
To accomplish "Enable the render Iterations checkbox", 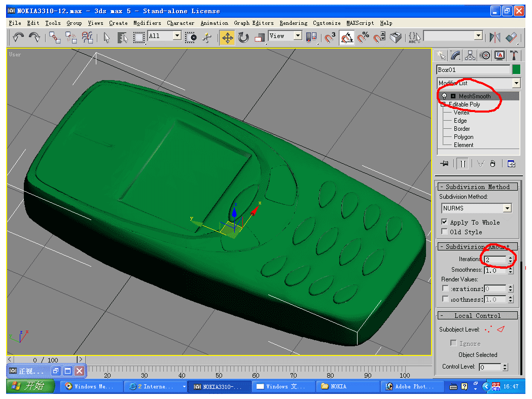I will tap(445, 288).
